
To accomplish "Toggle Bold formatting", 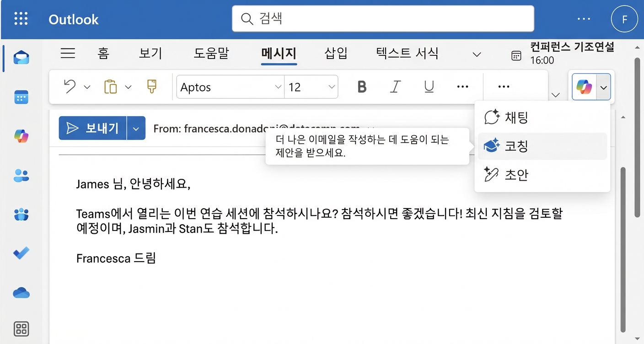I will [x=362, y=86].
